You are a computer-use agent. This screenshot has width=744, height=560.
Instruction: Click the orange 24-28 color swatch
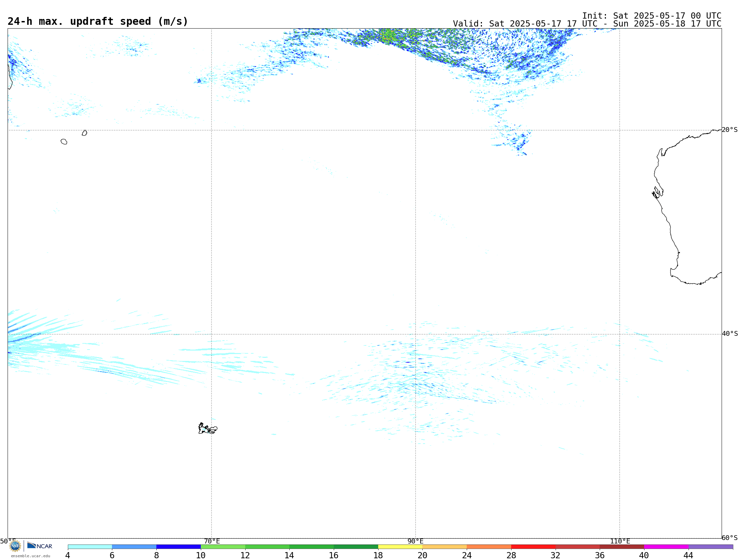pos(489,547)
